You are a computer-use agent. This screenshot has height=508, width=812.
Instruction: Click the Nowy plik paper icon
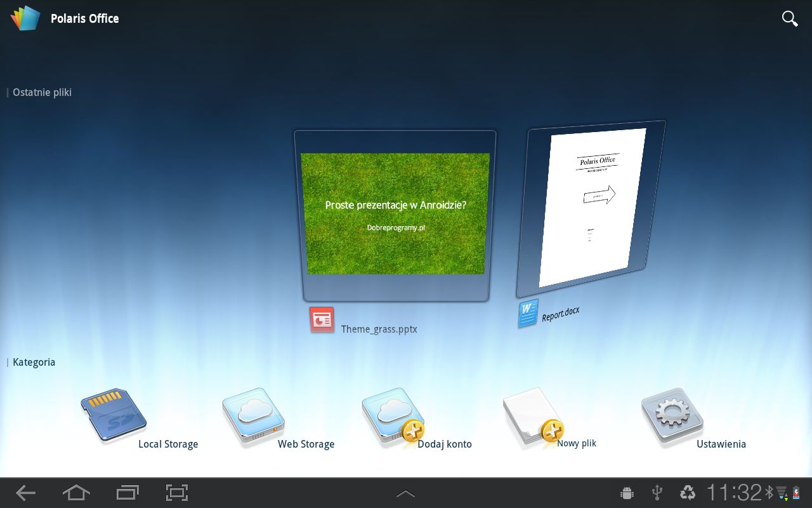pyautogui.click(x=533, y=416)
